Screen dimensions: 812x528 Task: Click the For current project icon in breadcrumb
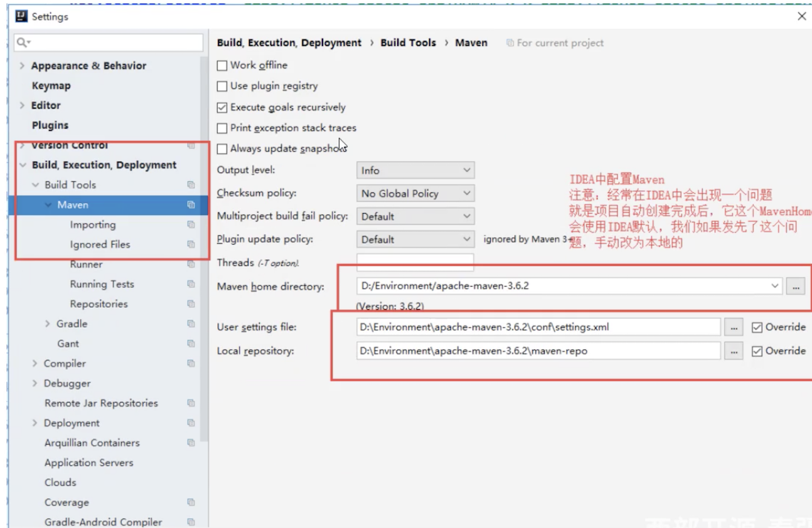click(510, 43)
